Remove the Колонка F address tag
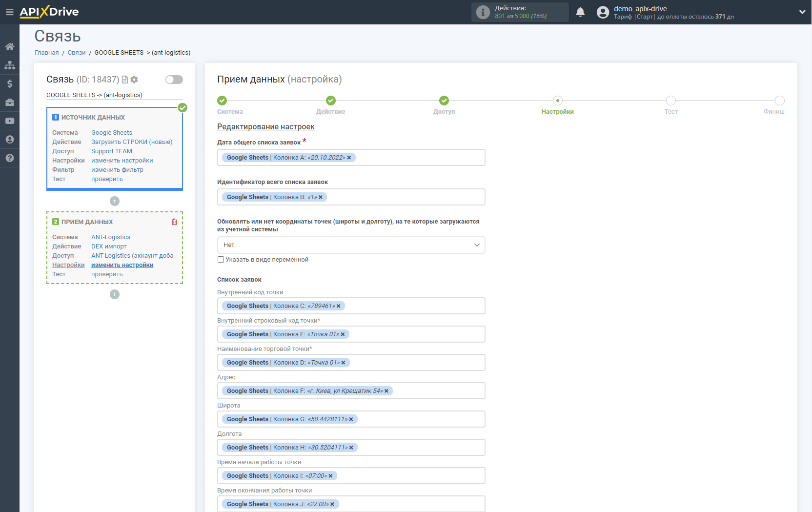812x512 pixels. (386, 391)
